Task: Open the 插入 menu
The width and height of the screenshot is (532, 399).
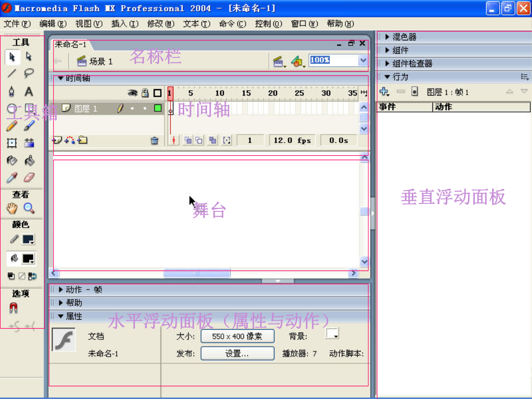Action: [x=125, y=24]
